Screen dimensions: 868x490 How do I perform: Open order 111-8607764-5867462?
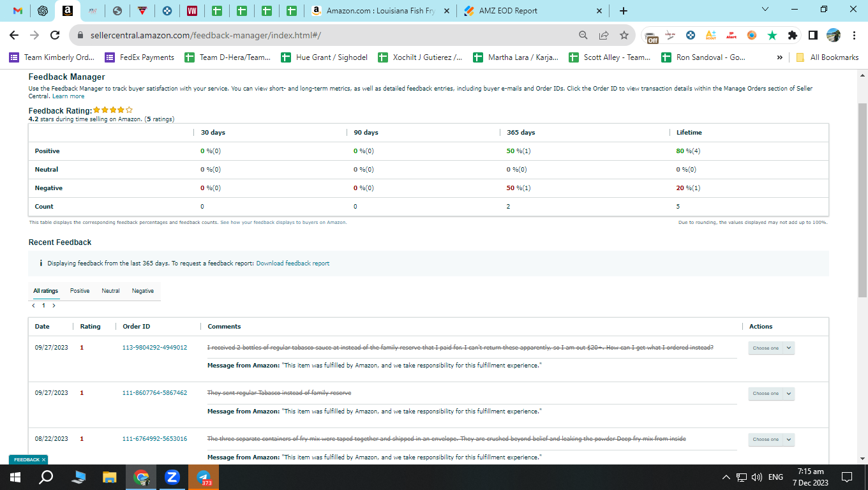tap(154, 393)
